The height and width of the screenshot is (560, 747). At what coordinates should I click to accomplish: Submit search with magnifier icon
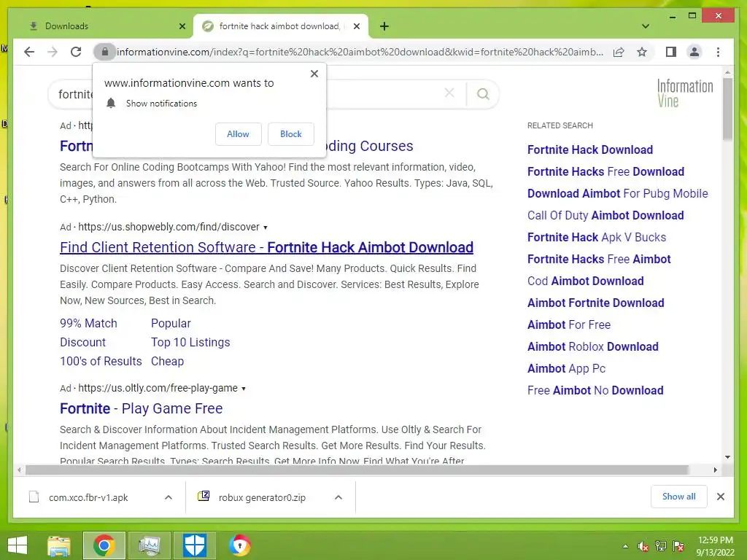(x=483, y=94)
